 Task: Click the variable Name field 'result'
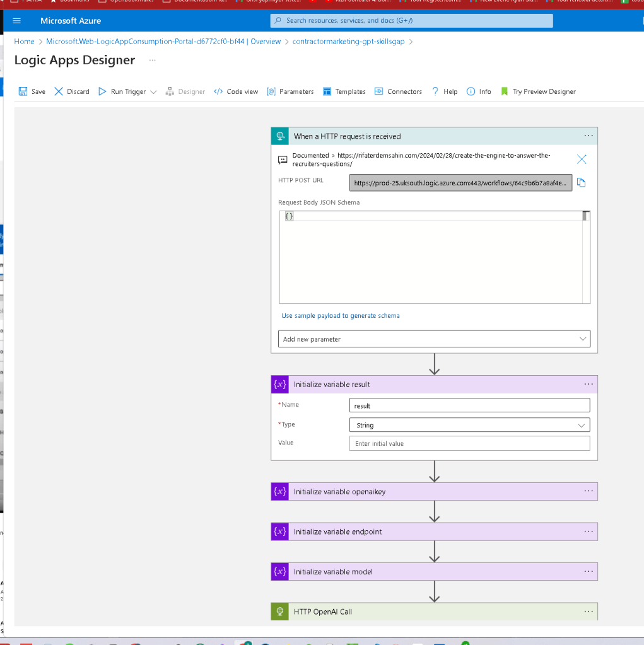tap(469, 405)
